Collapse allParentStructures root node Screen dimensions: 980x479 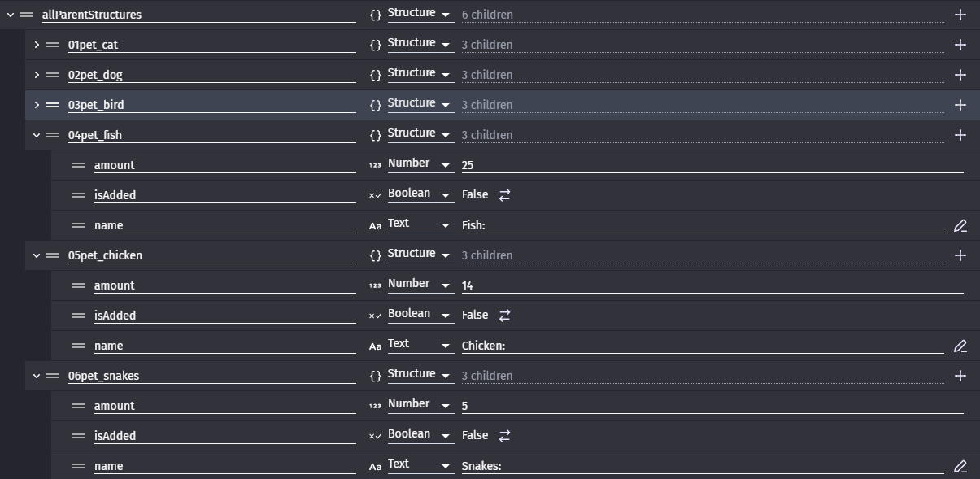pos(11,15)
